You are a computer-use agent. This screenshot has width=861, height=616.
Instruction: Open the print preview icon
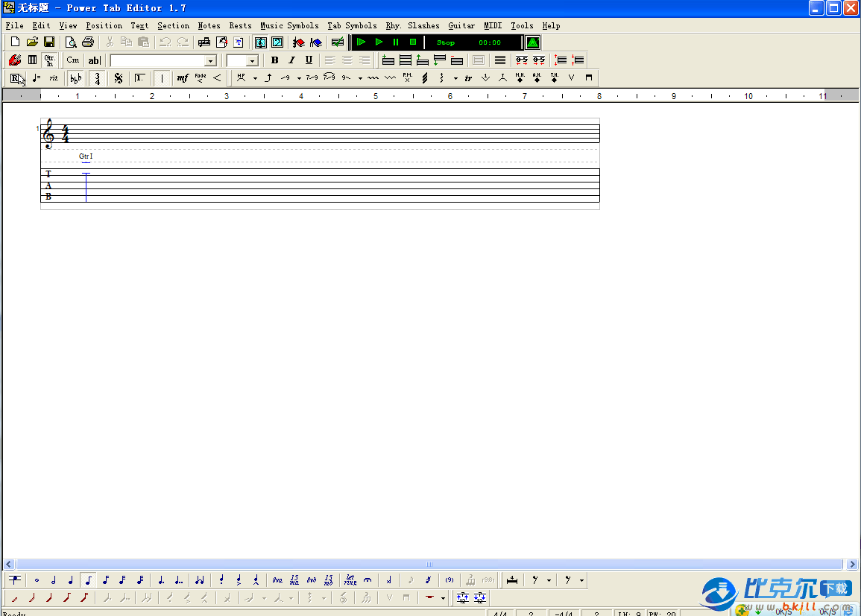(x=70, y=42)
